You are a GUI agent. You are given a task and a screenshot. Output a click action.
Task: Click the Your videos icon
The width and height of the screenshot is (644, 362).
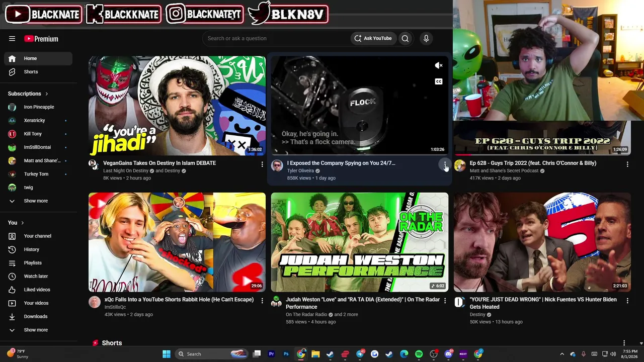tap(12, 303)
